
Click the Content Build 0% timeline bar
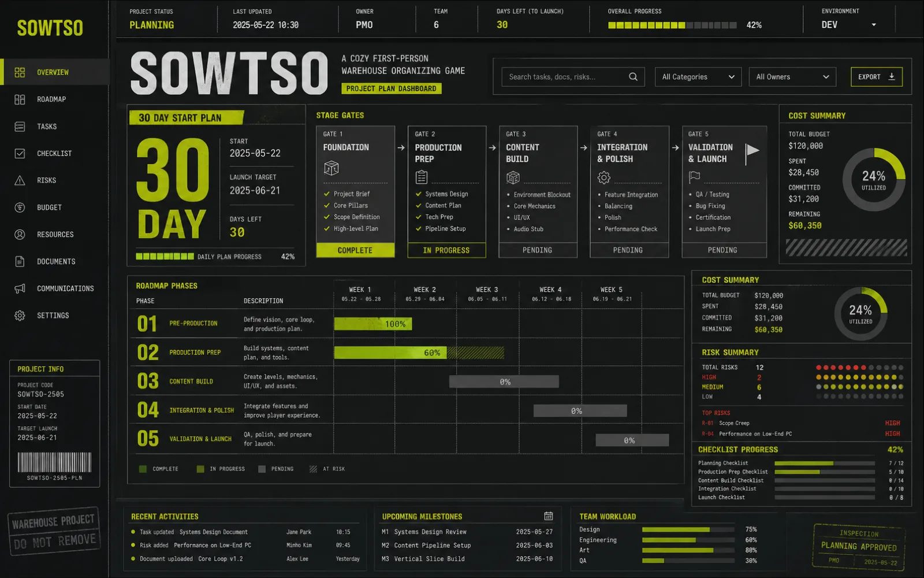(504, 381)
